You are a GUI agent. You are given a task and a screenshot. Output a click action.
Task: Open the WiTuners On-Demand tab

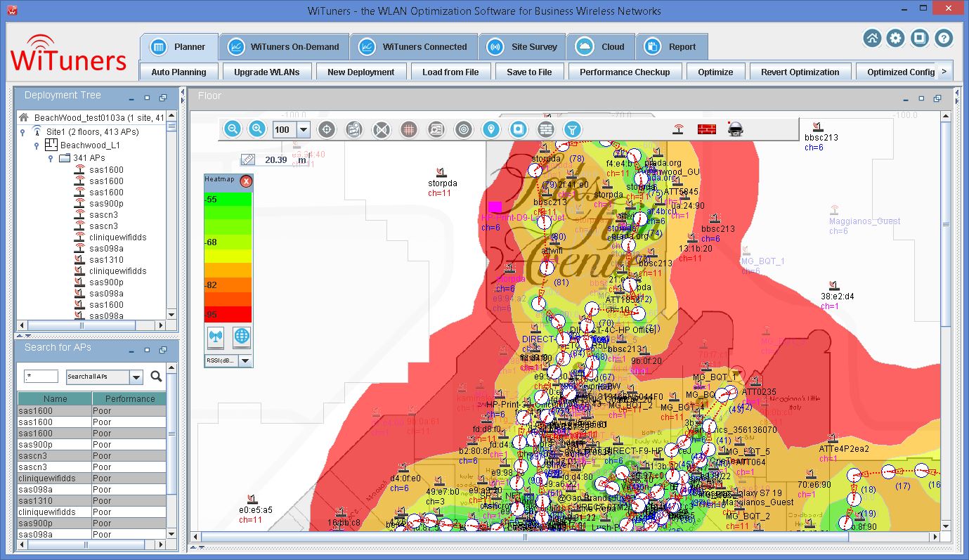(284, 47)
